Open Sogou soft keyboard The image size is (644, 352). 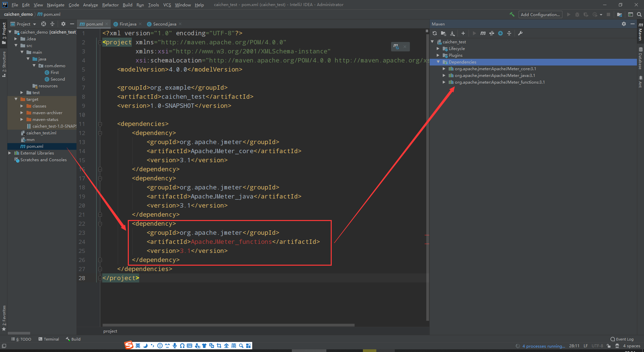[190, 346]
